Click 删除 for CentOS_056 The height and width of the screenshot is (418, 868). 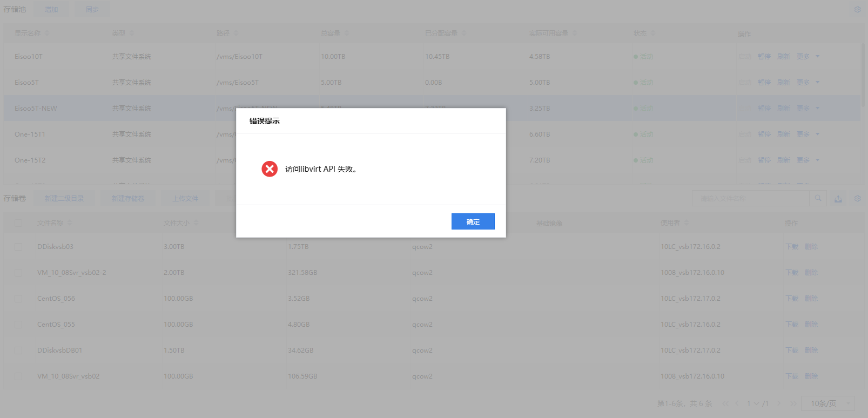(x=811, y=299)
